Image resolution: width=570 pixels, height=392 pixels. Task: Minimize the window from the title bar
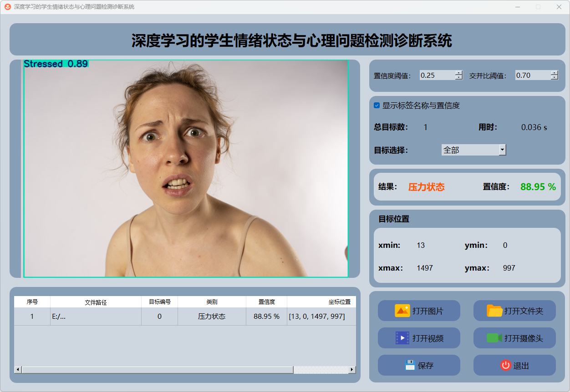518,7
